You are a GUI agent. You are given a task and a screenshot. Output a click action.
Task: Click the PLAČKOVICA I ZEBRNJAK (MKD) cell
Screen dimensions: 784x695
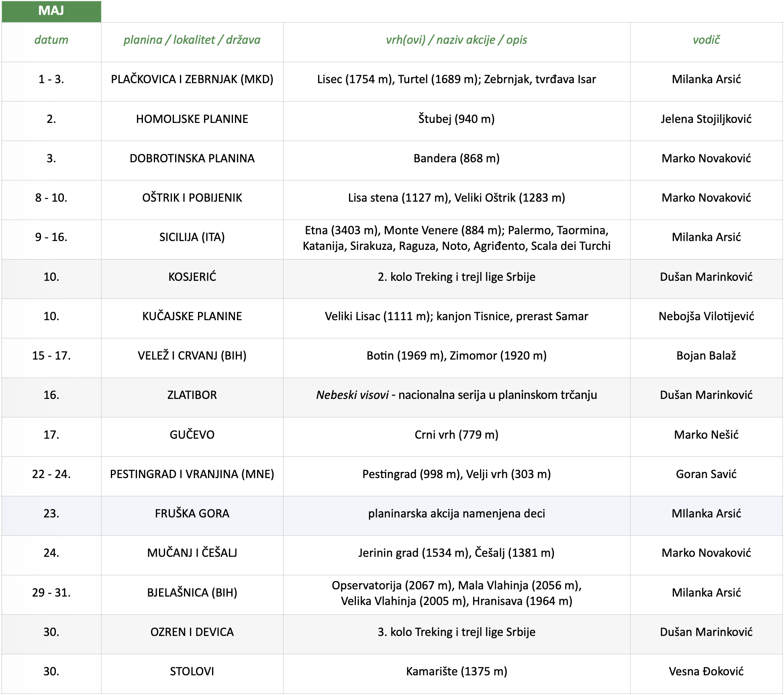tap(192, 80)
